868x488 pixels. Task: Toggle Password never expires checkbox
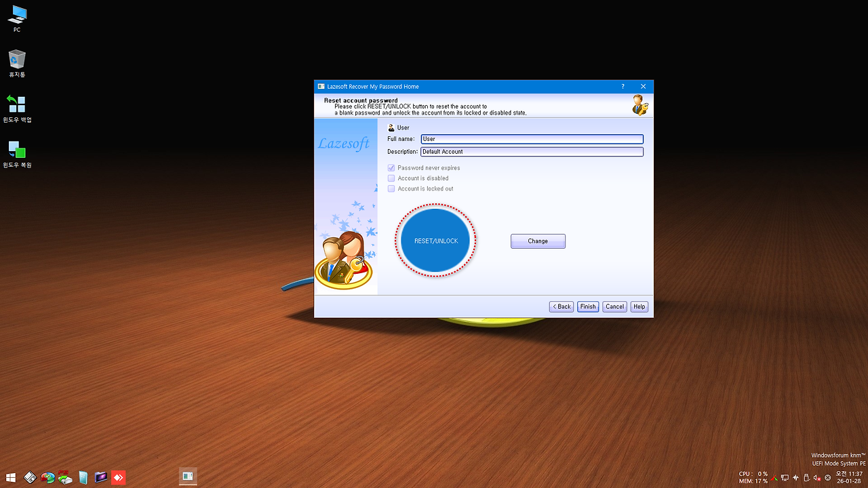(x=391, y=168)
